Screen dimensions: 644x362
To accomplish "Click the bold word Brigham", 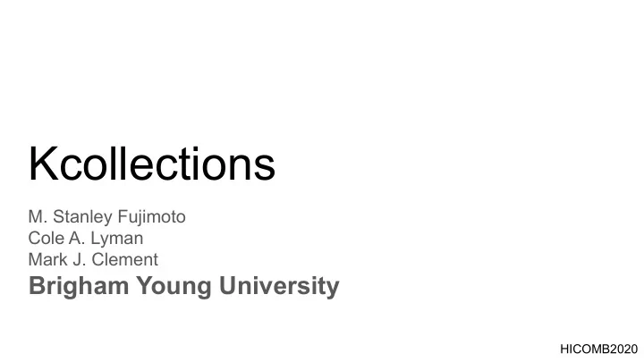I will pos(79,286).
